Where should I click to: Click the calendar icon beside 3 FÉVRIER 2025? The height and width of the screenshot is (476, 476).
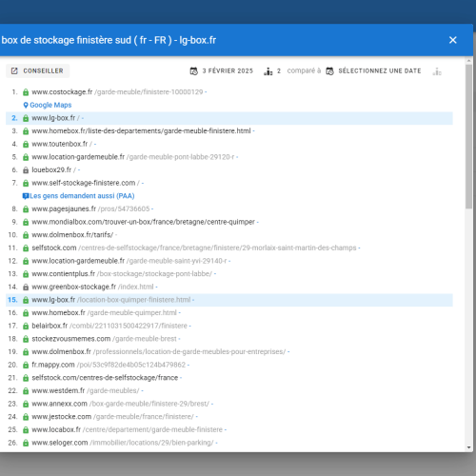point(194,71)
